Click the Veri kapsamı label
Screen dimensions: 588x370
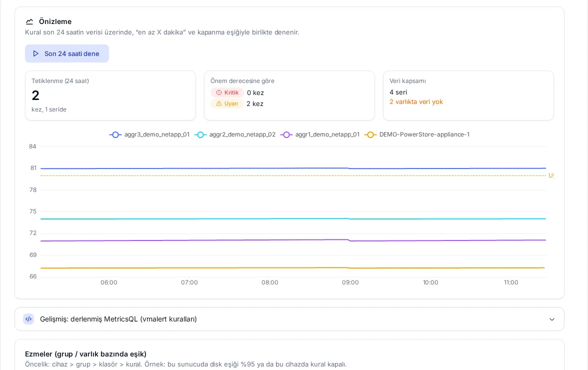coord(407,81)
